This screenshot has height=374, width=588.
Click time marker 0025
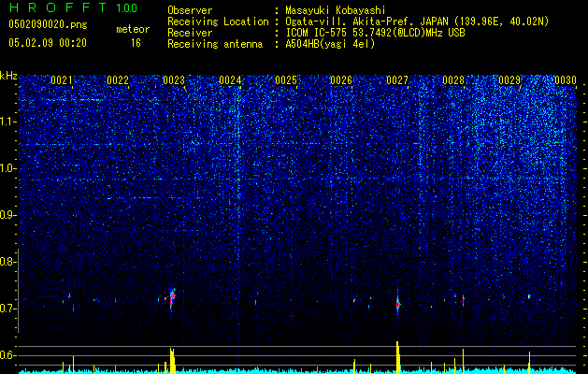tap(286, 80)
